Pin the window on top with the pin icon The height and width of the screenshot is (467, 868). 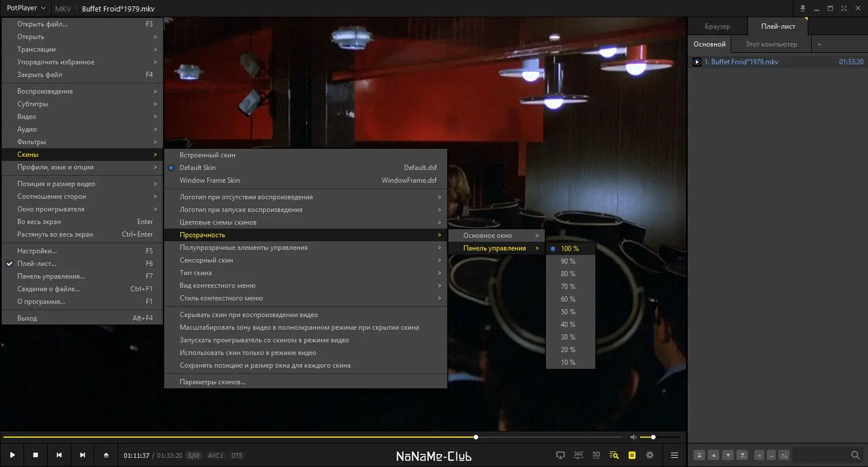pos(803,9)
